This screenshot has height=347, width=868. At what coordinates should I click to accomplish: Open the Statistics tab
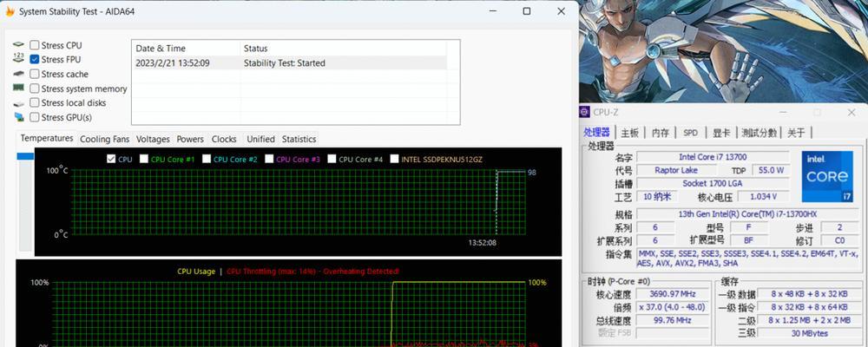coord(299,139)
